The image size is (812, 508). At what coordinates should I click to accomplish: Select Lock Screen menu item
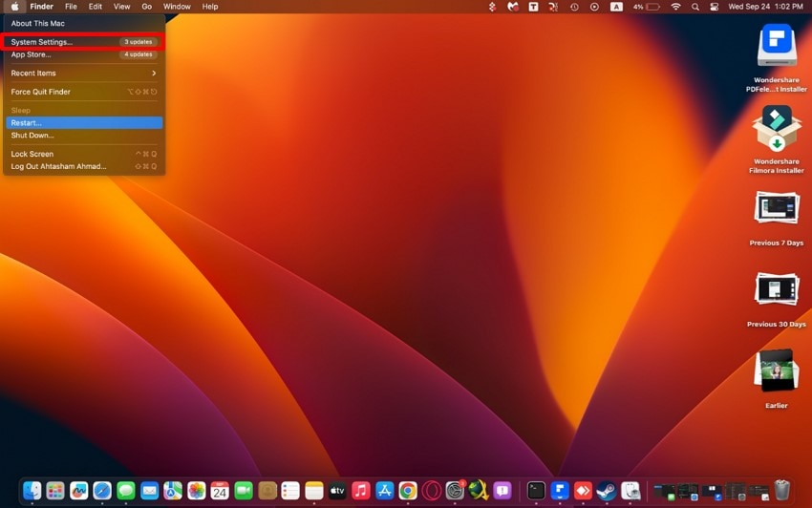(83, 154)
